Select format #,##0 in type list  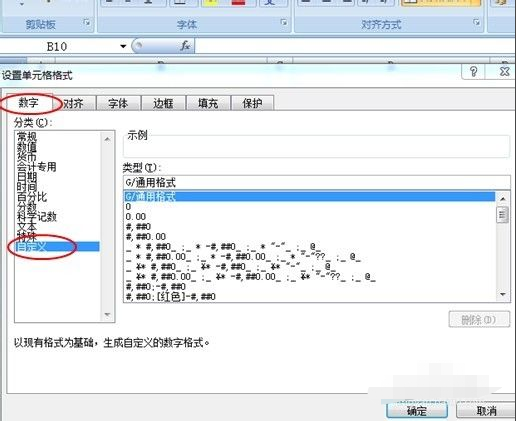pyautogui.click(x=309, y=227)
